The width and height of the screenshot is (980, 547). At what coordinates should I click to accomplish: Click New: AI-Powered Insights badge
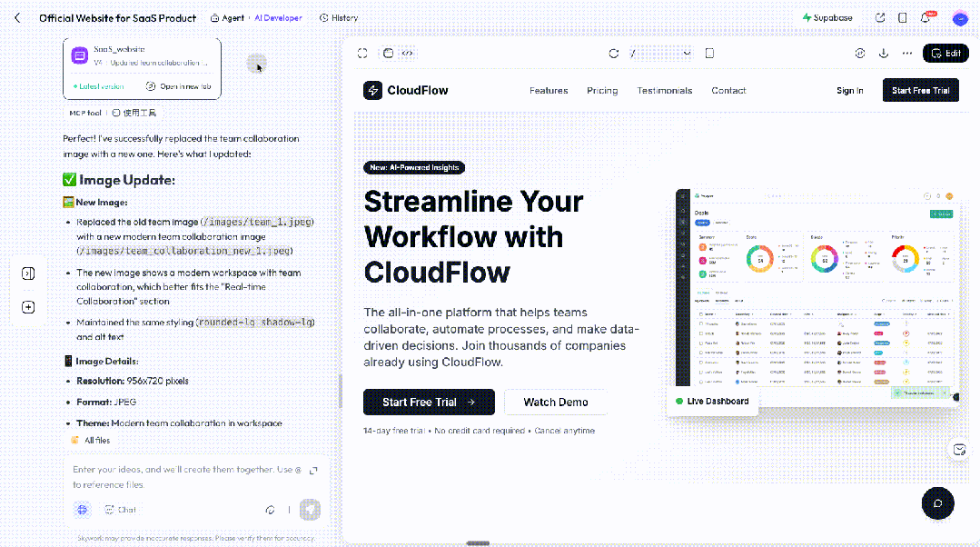click(x=414, y=167)
